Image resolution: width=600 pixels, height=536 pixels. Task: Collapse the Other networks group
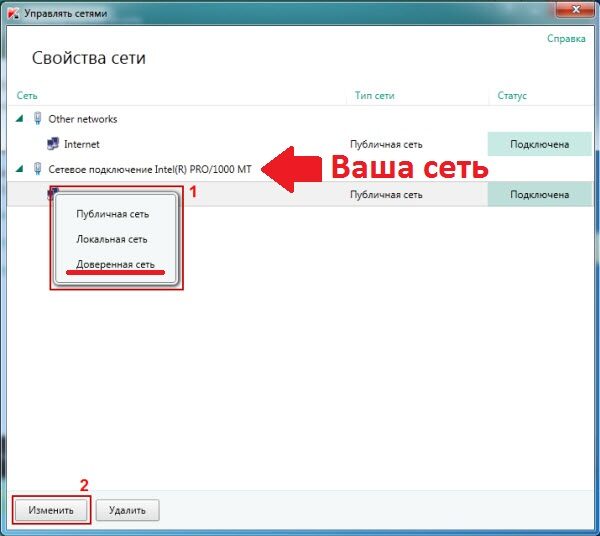tap(21, 119)
